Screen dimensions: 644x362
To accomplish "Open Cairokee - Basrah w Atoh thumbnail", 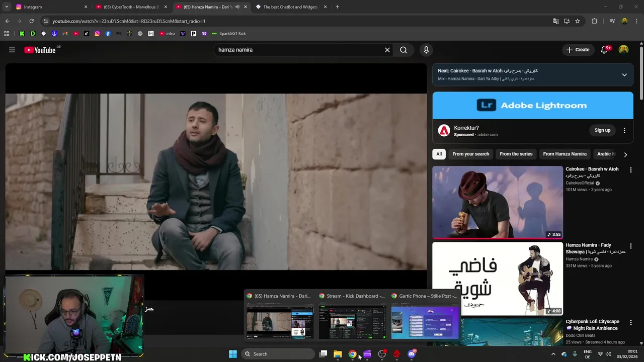I will pyautogui.click(x=498, y=202).
